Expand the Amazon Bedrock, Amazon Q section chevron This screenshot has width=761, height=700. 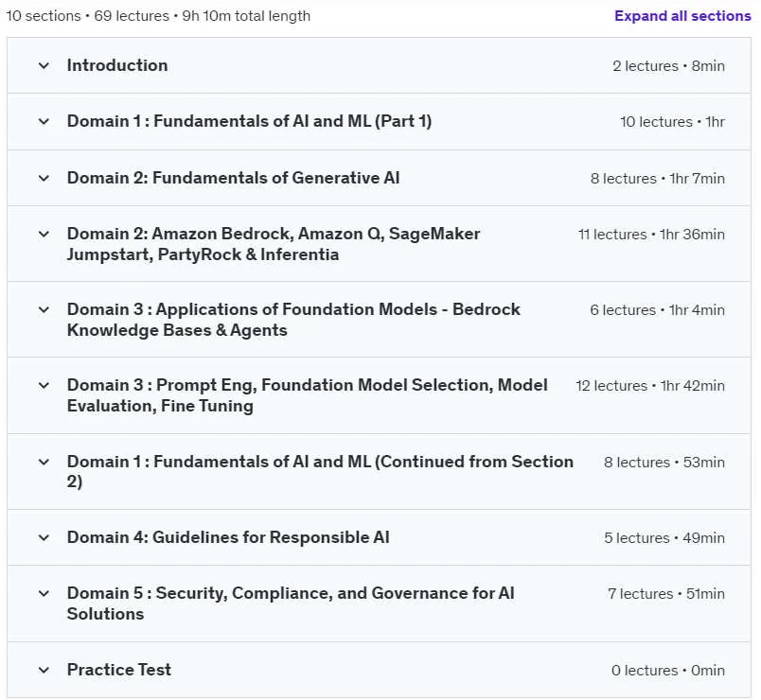pos(44,235)
